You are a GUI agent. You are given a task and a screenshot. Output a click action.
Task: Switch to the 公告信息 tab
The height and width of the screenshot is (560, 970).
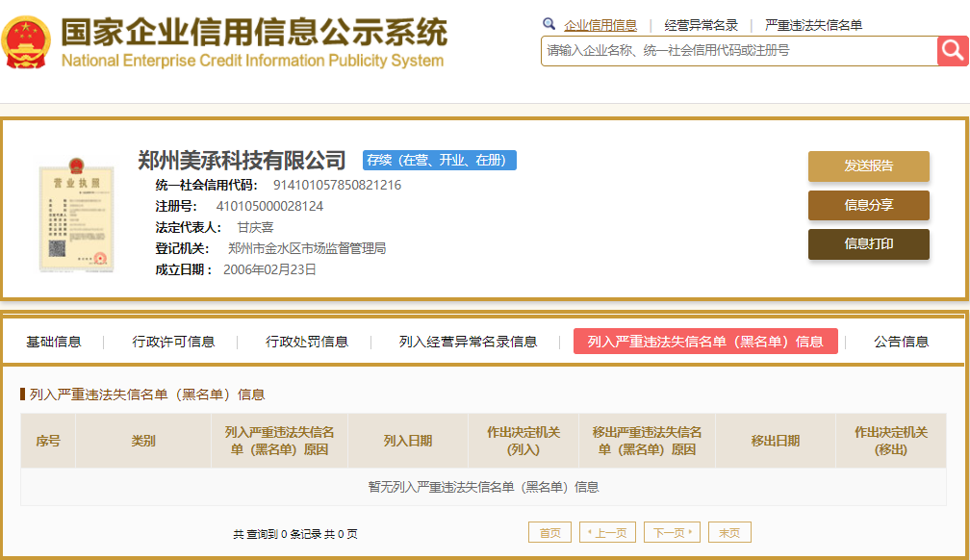[x=901, y=342]
